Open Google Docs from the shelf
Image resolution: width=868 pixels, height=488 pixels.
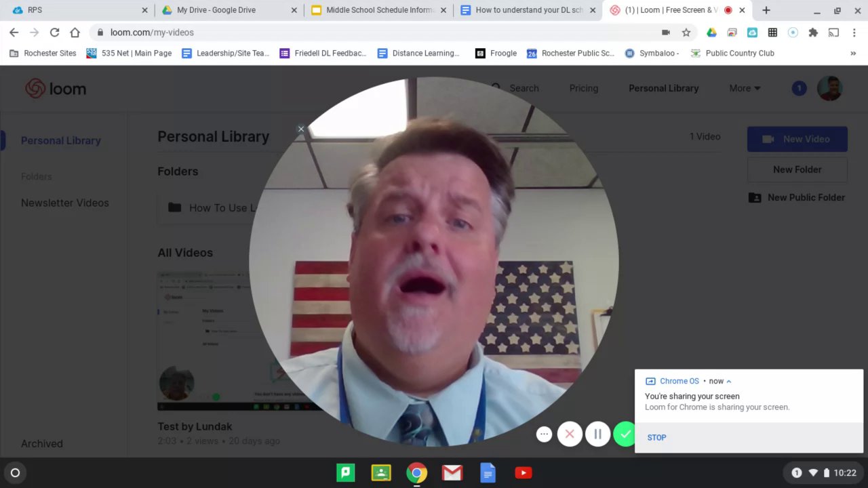point(488,473)
